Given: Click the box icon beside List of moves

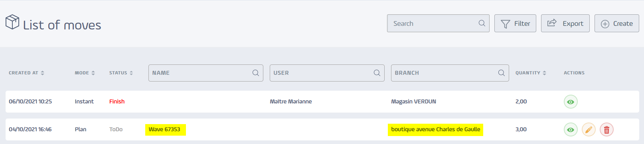Looking at the screenshot, I should [x=12, y=22].
